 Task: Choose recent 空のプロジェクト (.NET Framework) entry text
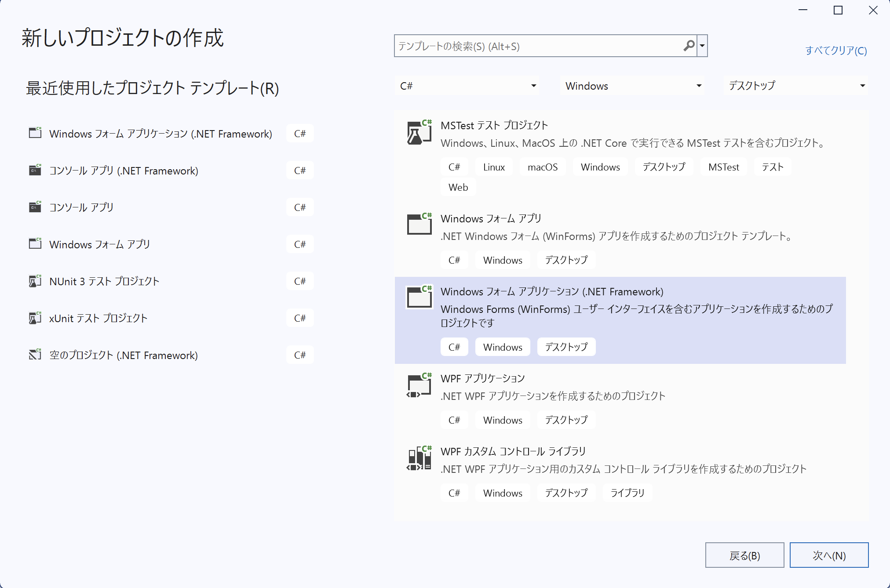(x=124, y=355)
